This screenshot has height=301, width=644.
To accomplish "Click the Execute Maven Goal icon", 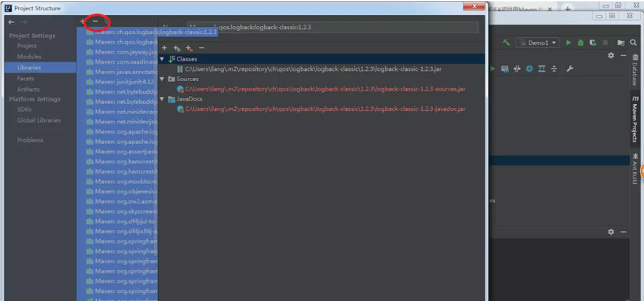I will click(505, 68).
